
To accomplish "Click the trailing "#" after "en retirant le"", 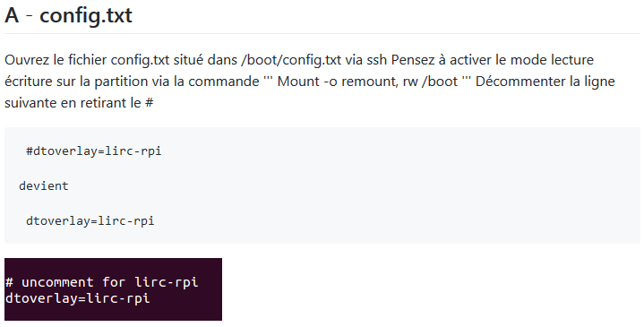I will (149, 103).
